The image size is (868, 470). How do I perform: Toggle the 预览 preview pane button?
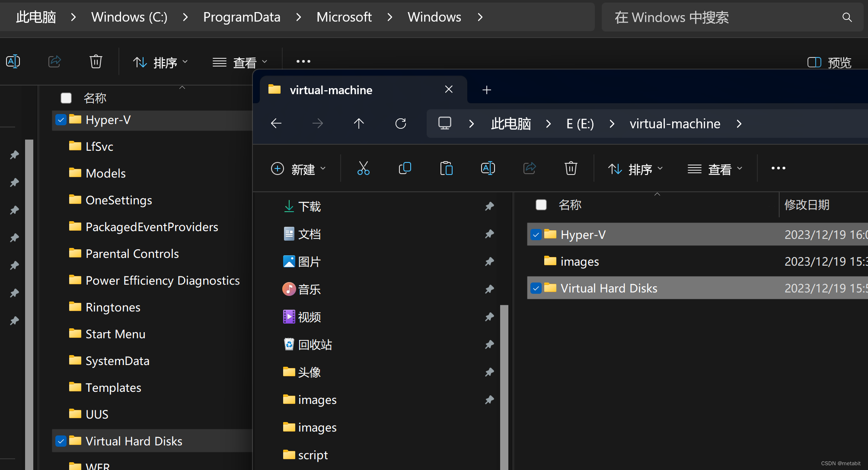pos(829,63)
